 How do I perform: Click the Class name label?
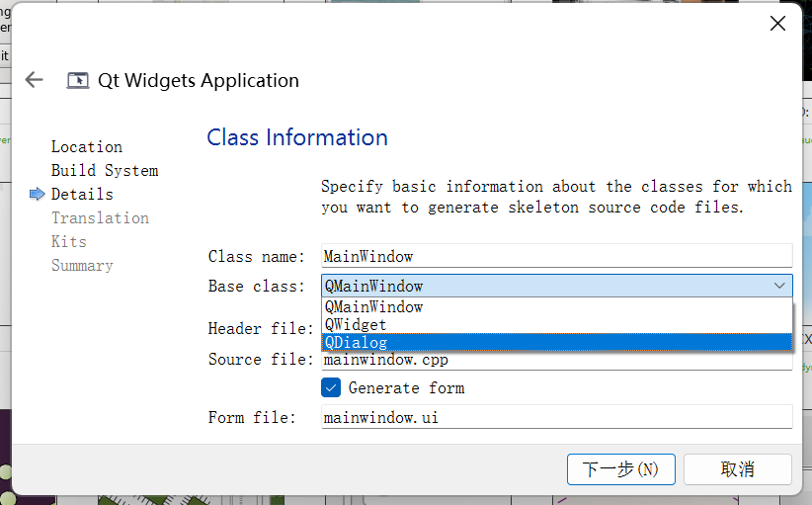(256, 256)
